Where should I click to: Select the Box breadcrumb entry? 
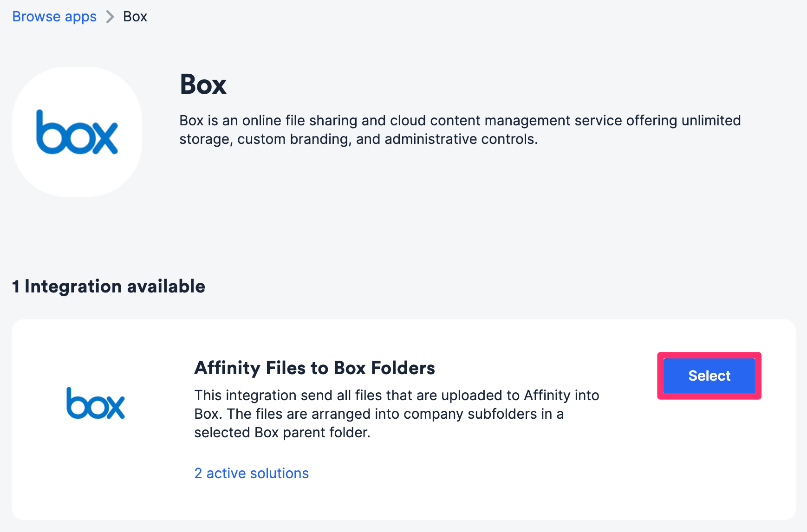click(135, 16)
